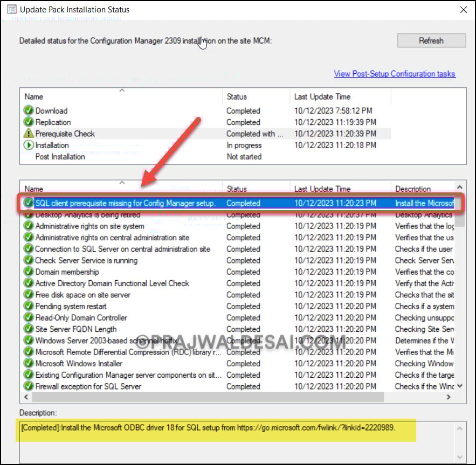Select SQL client prerequisite missing row
476x465 pixels.
click(x=239, y=203)
